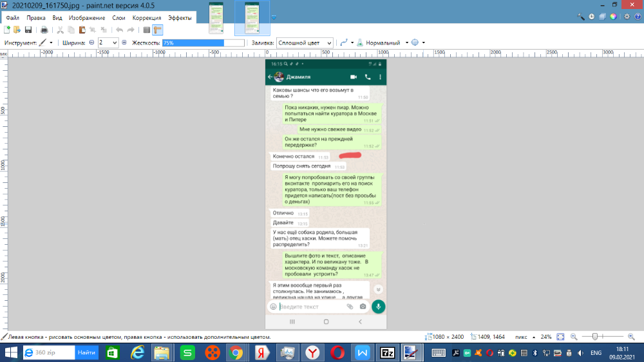Open the on-screen keyboard tray icon

[x=438, y=353]
